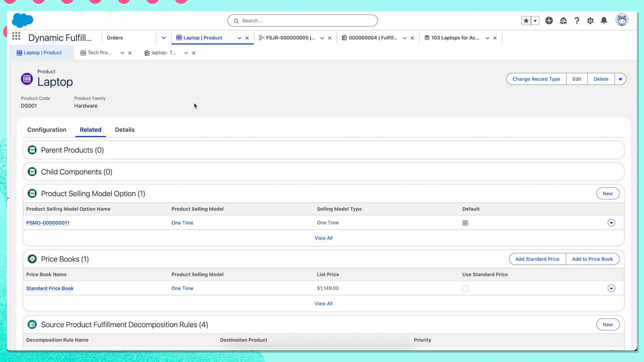
Task: Open the Child Components (0) related list
Action: pyautogui.click(x=76, y=172)
